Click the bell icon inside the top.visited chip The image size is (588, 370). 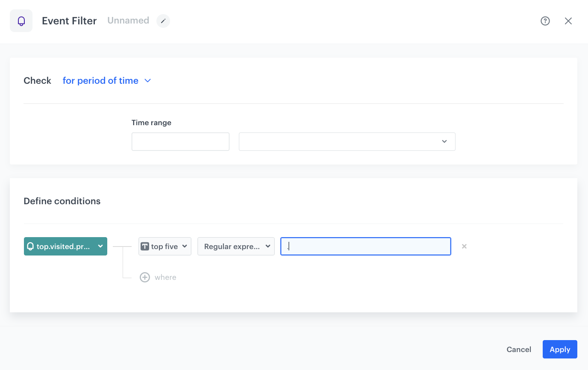click(30, 246)
